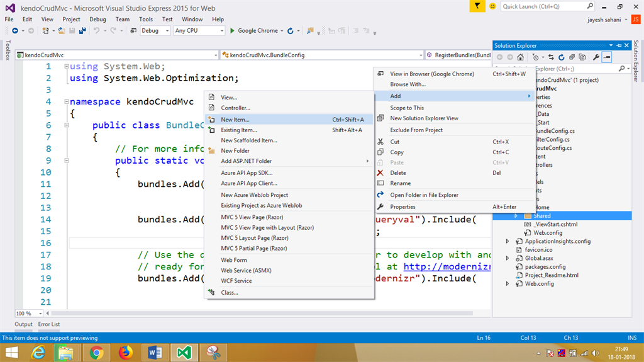Open the Debug configuration dropdown
The width and height of the screenshot is (644, 362).
(155, 30)
